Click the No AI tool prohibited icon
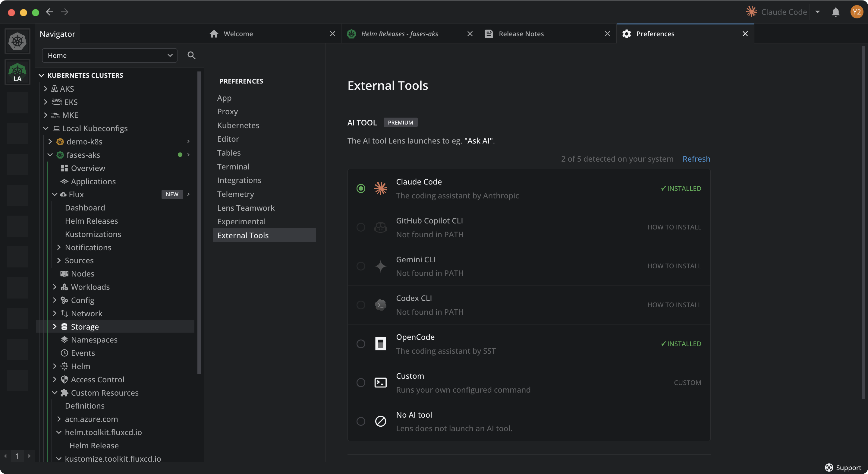Viewport: 868px width, 474px height. coord(380,421)
